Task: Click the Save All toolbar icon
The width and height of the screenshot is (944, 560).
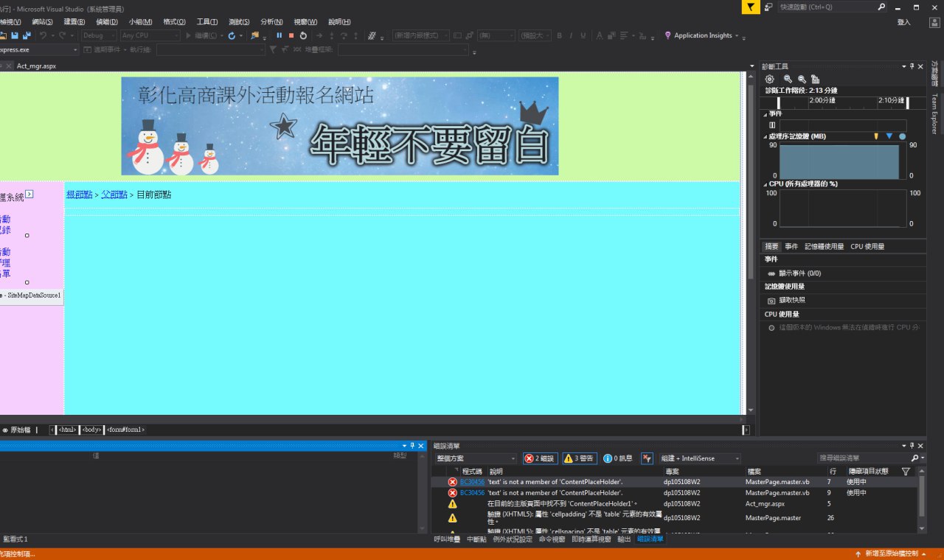Action: coord(27,35)
